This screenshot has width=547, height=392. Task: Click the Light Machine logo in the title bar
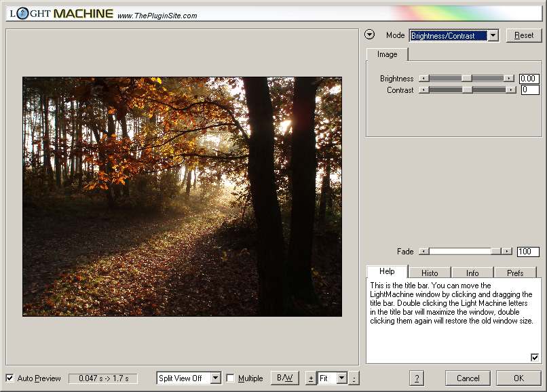point(61,14)
